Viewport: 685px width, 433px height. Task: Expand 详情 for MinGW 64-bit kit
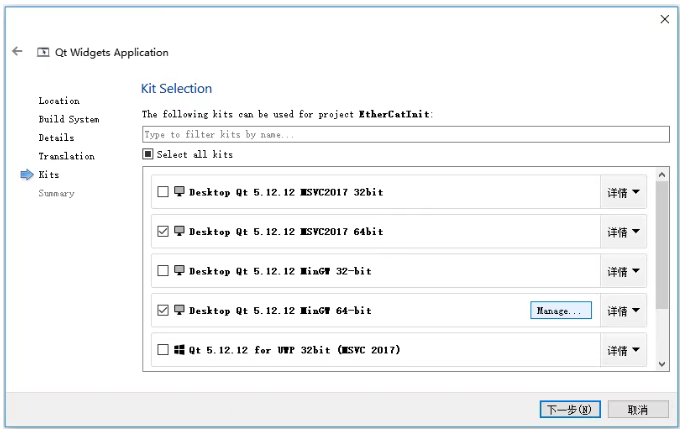click(623, 311)
